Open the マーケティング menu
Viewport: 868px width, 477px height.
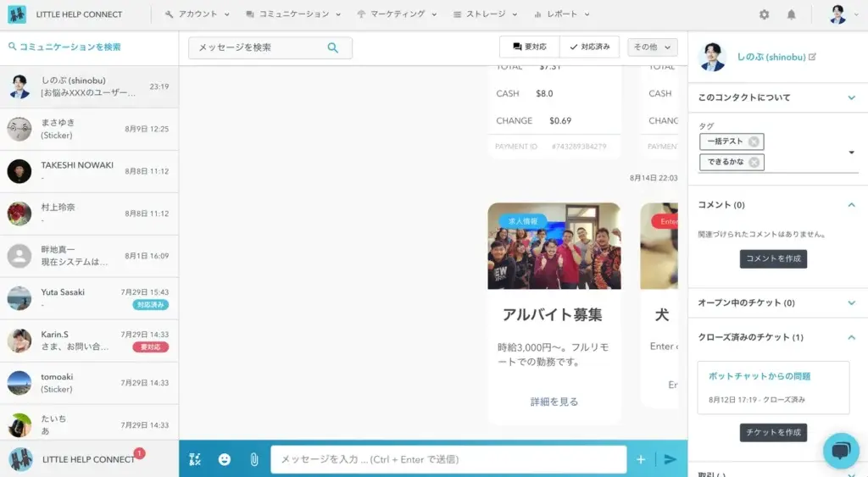[x=397, y=14]
